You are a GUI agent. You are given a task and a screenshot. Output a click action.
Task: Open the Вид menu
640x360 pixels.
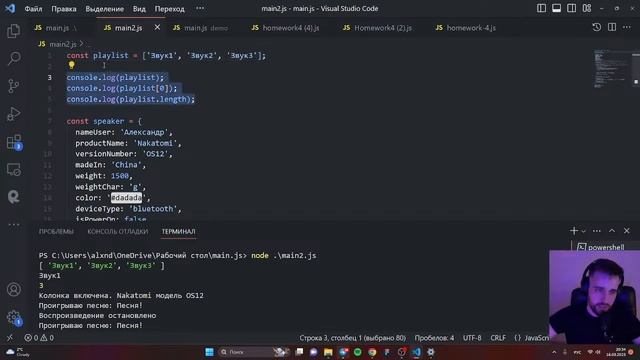[139, 9]
